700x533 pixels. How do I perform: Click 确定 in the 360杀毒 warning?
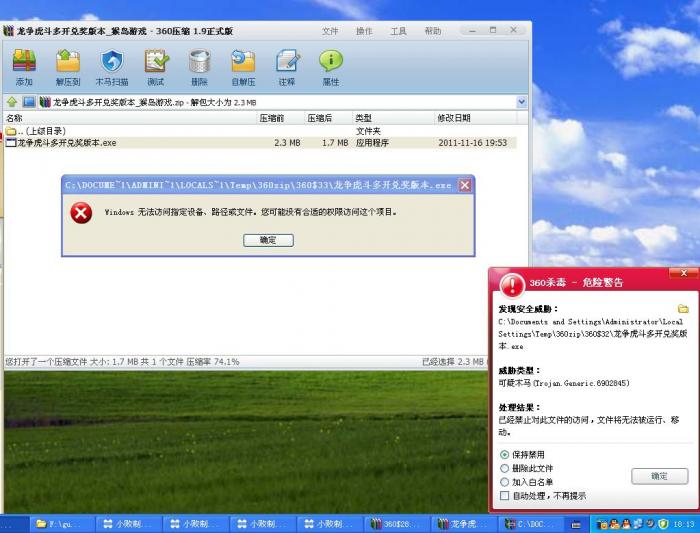click(659, 476)
